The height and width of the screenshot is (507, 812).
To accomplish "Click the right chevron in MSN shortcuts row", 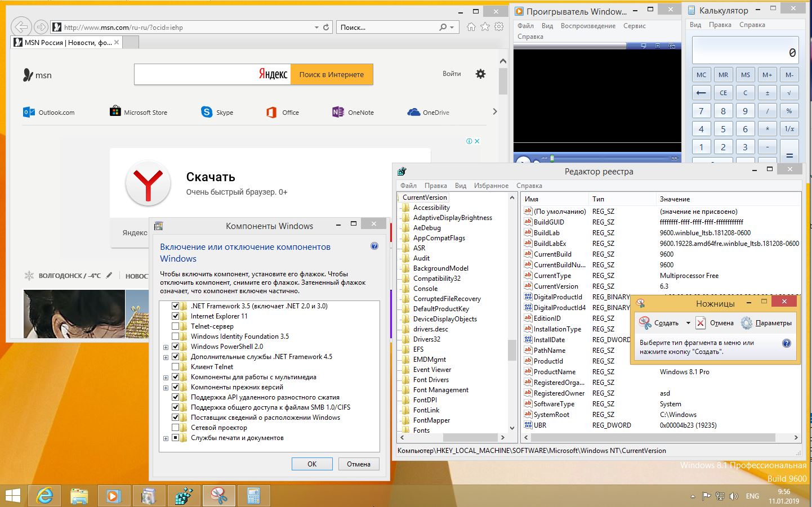I will coord(495,111).
